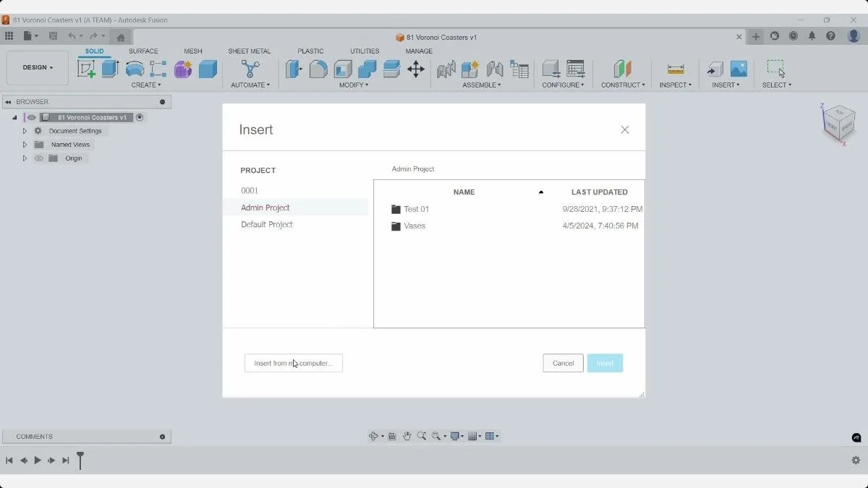This screenshot has height=488, width=868.
Task: Click the Save icon in the top bar
Action: (53, 36)
